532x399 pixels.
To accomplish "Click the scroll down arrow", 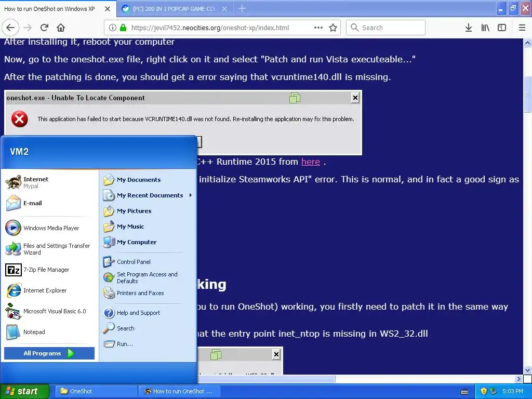I will [527, 370].
